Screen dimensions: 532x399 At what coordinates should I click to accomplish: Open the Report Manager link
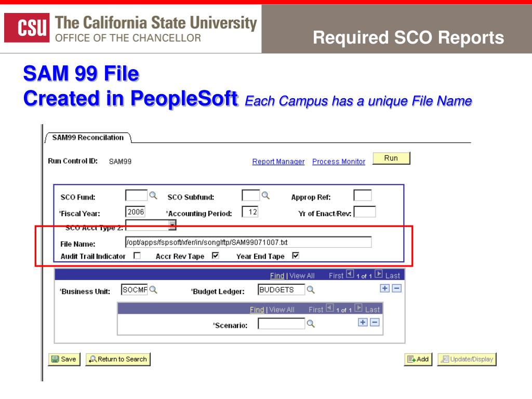click(x=278, y=162)
